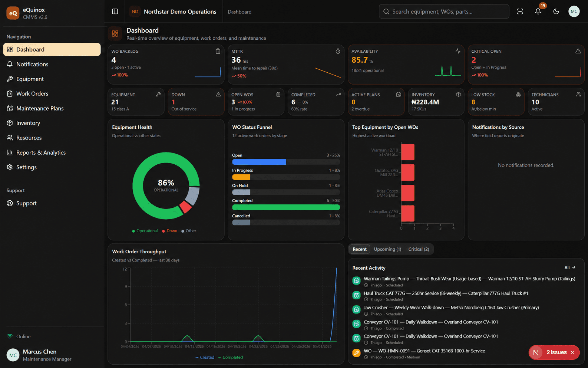Click the All link in Recent Activity
This screenshot has width=588, height=368.
(570, 267)
